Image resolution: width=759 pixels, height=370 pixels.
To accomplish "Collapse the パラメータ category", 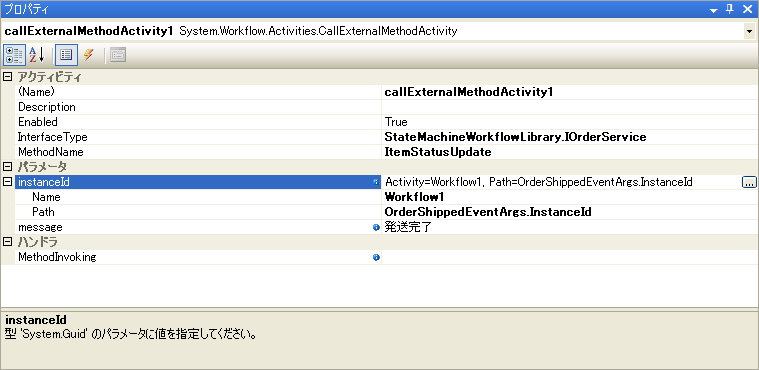I will tap(7, 167).
